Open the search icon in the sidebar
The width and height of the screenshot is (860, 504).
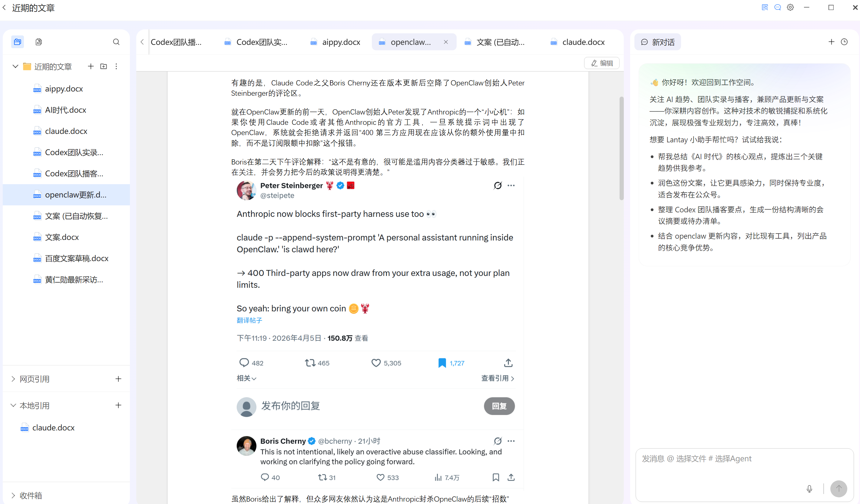(x=116, y=41)
